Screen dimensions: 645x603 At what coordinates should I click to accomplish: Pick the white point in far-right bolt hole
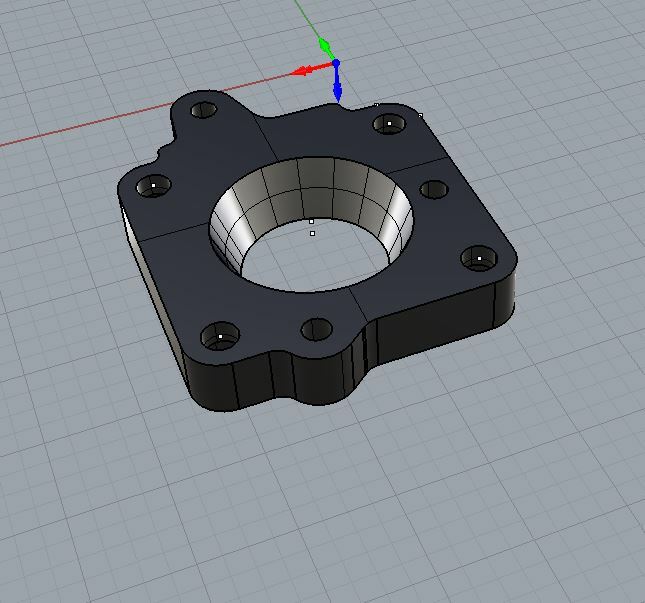[x=479, y=259]
